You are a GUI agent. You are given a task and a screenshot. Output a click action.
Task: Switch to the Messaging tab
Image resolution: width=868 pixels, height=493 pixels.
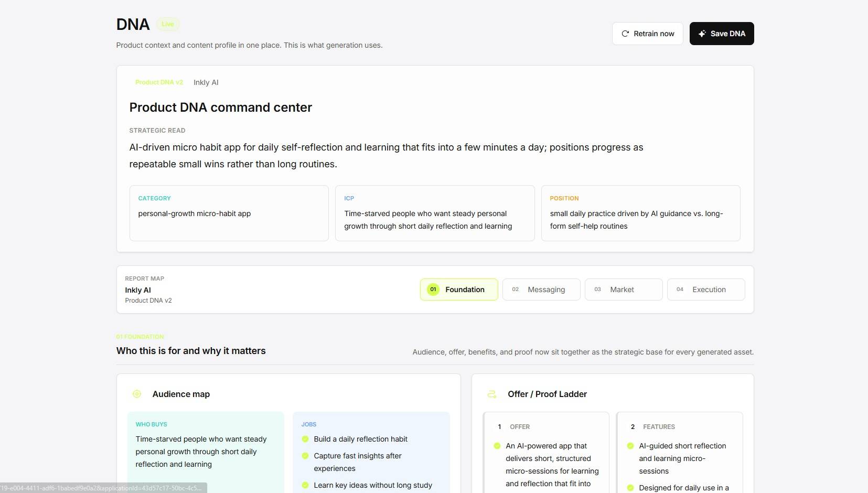click(541, 290)
